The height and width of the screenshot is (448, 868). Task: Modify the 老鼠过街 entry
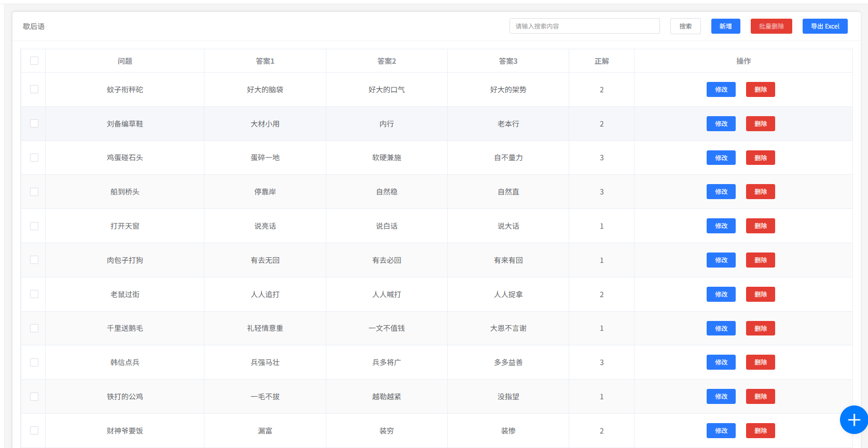(x=721, y=295)
